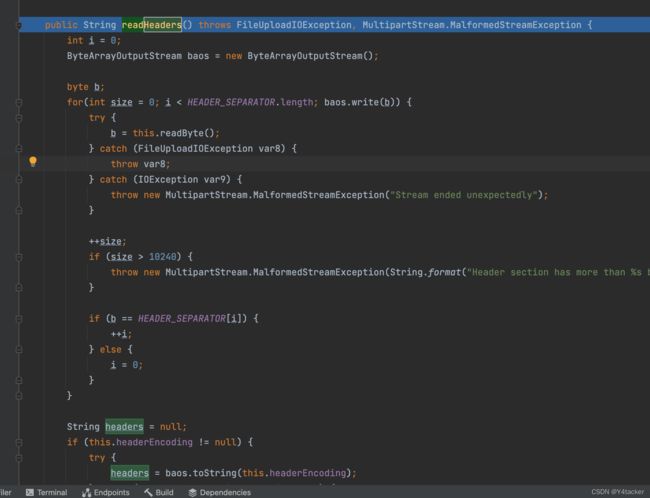Click baos.write(b) in the for statement
Image resolution: width=650 pixels, height=498 pixels.
pyautogui.click(x=359, y=102)
